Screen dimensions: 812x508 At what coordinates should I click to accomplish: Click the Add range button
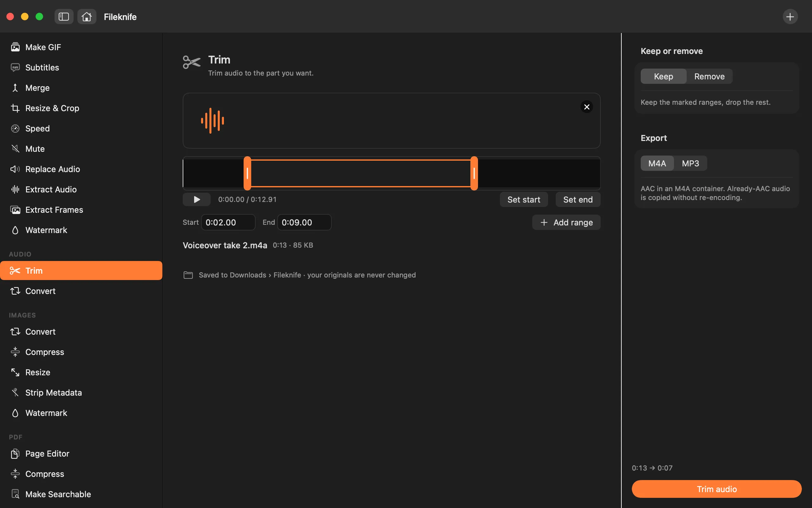pos(566,223)
